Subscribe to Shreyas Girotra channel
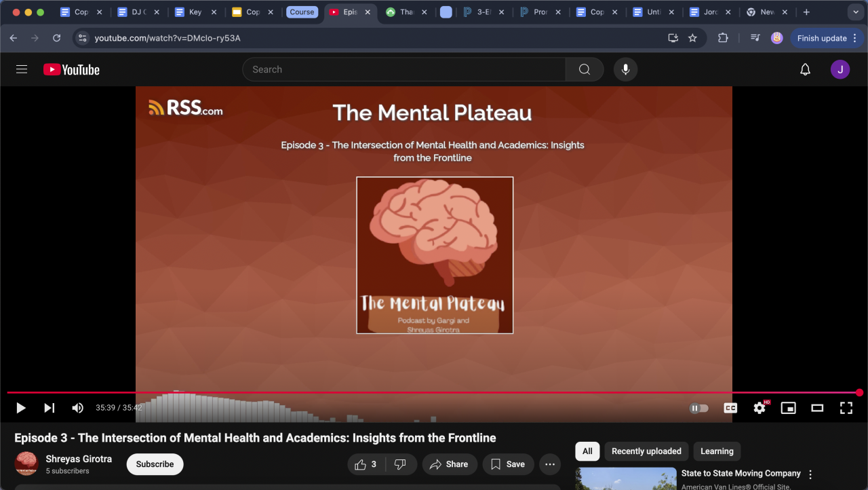 coord(155,464)
